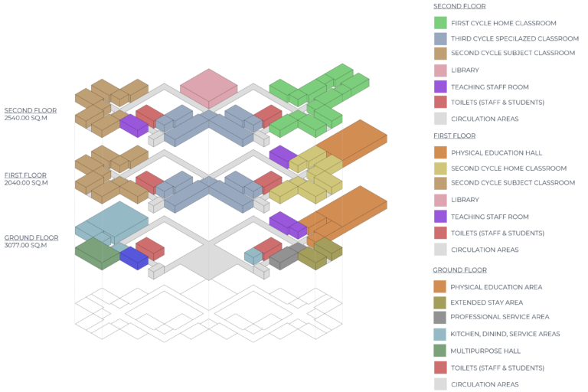Screen dimensions: 588x392
Task: Select the pink library block in the diagram
Action: pos(208,88)
